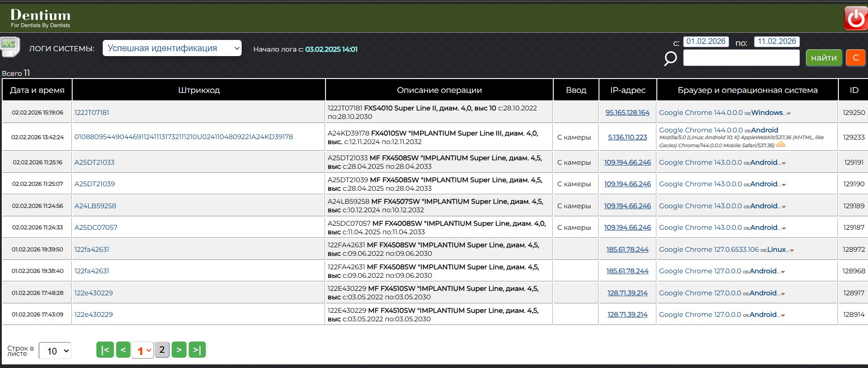The image size is (868, 368).
Task: Expand browser details arrow for ID 129250
Action: click(789, 114)
